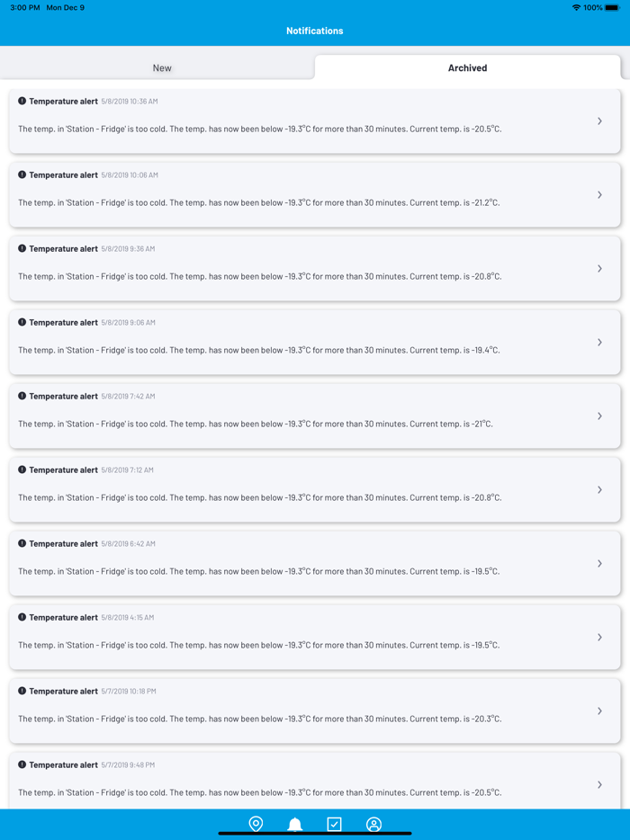Viewport: 630px width, 840px height.
Task: Tap the notifications bell icon
Action: [x=294, y=824]
